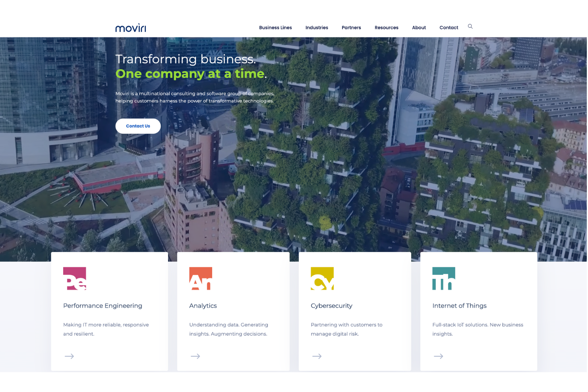Select the Analytics 'An' icon
The width and height of the screenshot is (588, 392).
[200, 278]
